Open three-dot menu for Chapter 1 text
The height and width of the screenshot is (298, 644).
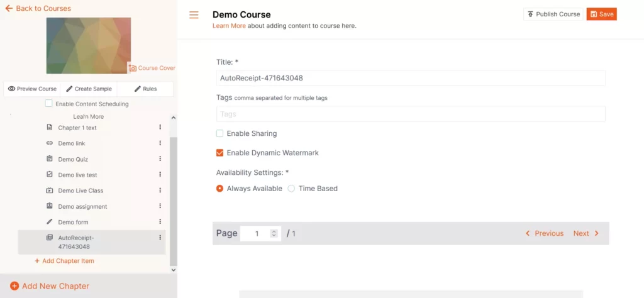tap(160, 128)
